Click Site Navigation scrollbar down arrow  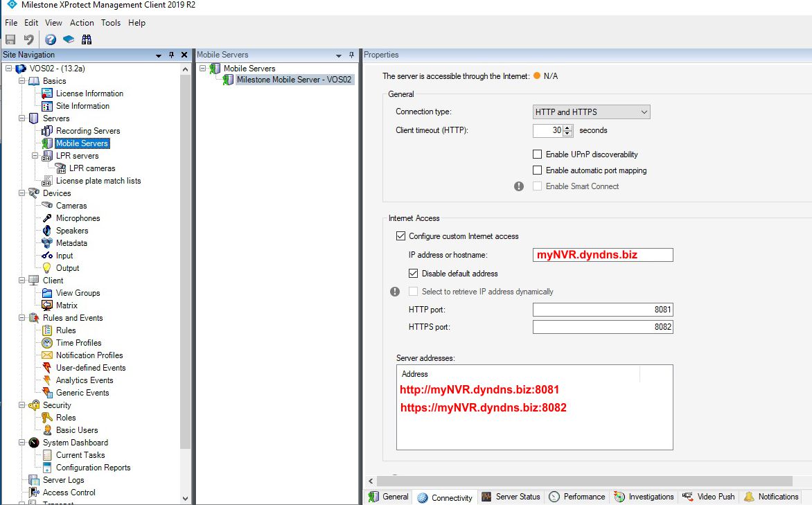click(186, 499)
